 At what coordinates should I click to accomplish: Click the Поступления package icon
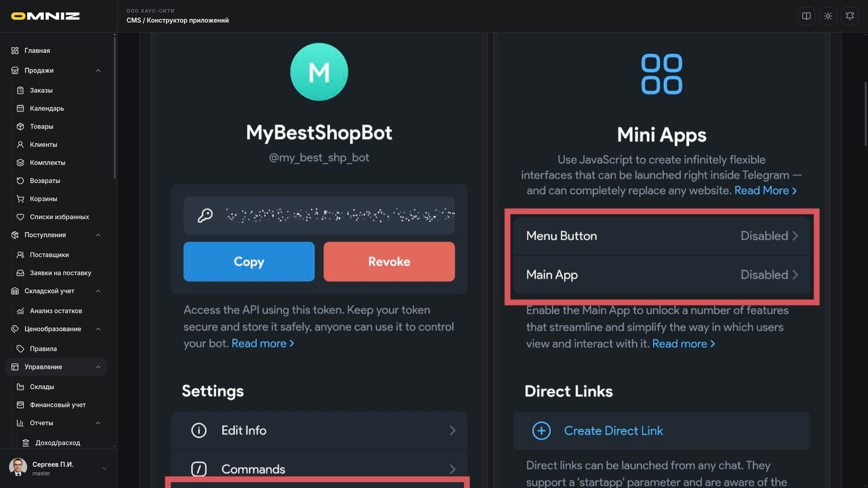[x=15, y=235]
